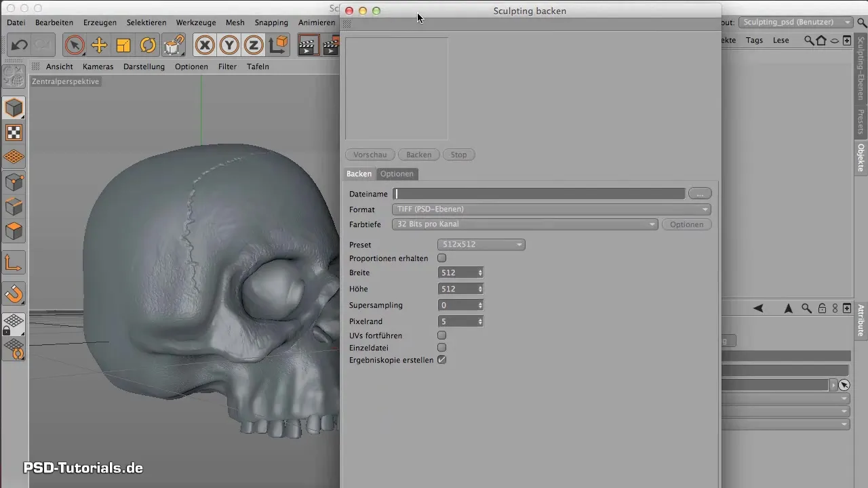Click the Attribute Manager lock icon

point(822,308)
